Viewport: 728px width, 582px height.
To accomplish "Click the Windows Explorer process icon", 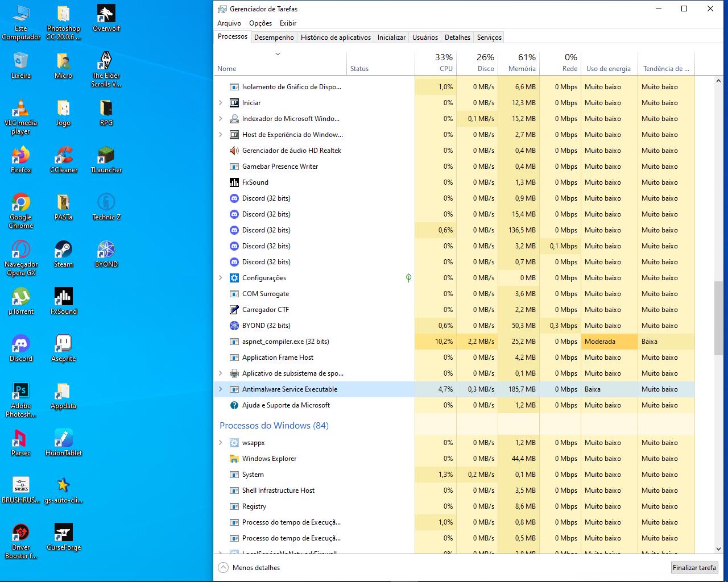I will click(234, 459).
